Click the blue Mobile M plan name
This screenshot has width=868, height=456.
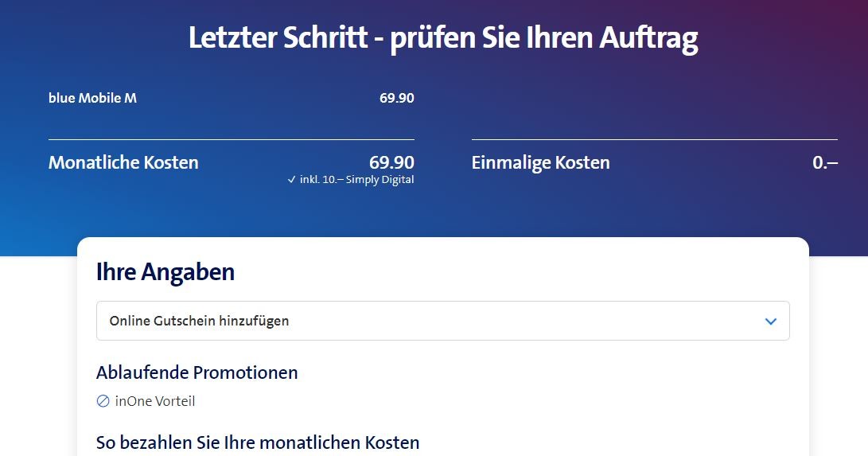click(x=92, y=99)
